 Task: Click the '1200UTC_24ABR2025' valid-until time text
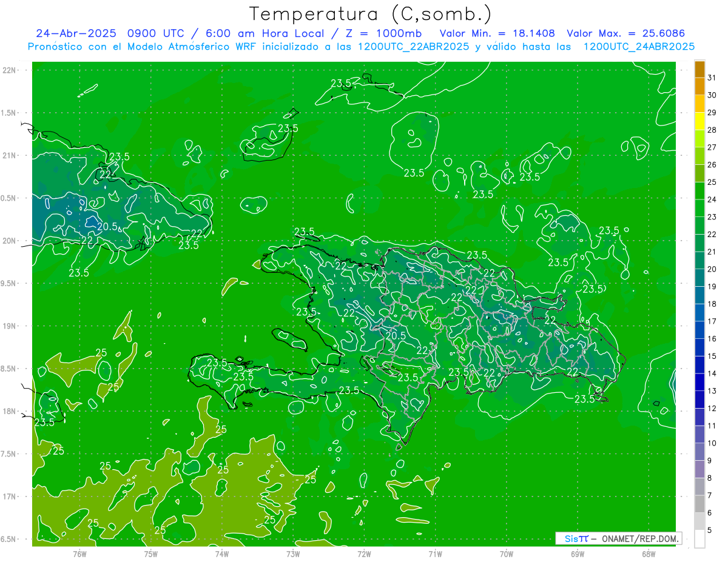(x=639, y=47)
